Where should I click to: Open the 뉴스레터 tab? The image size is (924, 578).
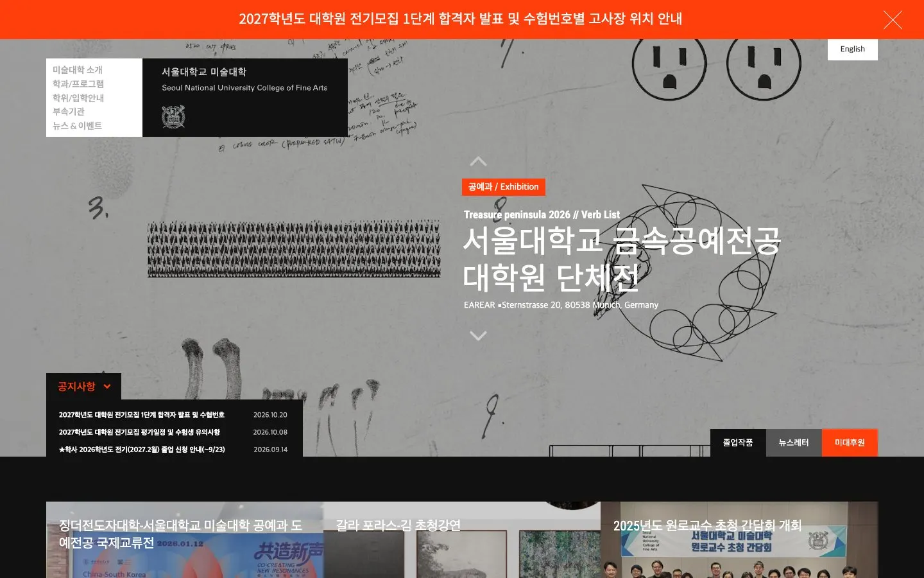[x=794, y=442]
